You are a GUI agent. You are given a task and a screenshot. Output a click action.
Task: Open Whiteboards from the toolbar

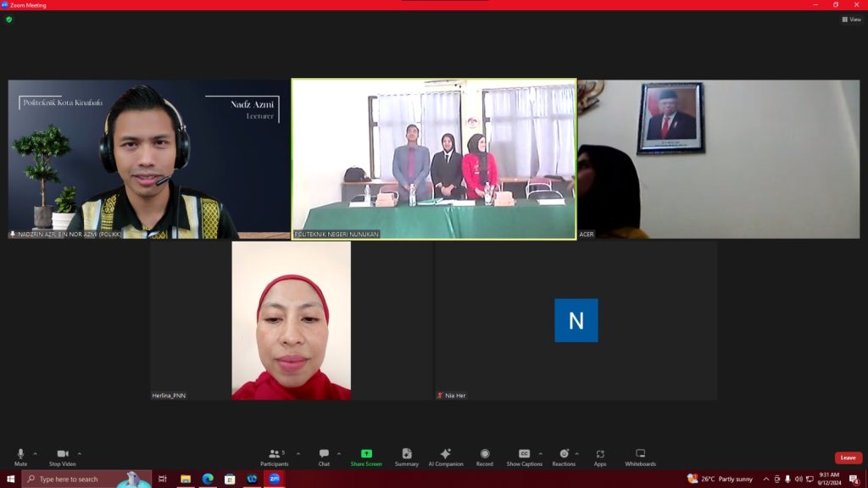point(640,455)
